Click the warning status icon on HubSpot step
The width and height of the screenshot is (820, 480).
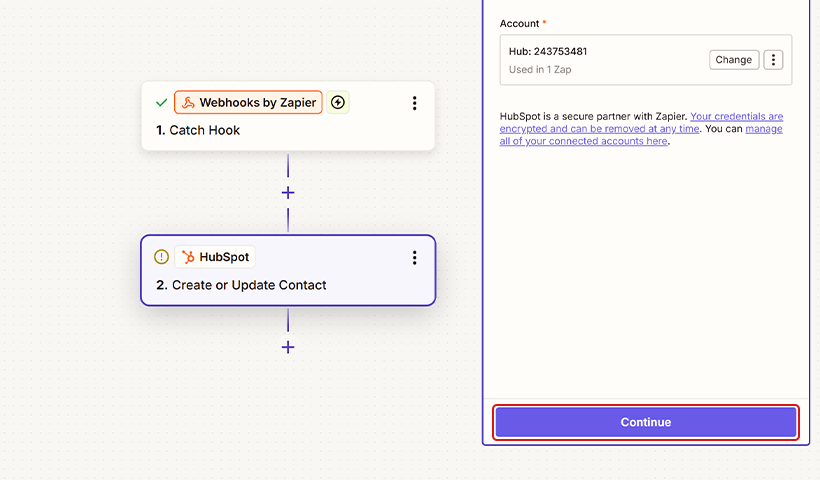tap(161, 257)
